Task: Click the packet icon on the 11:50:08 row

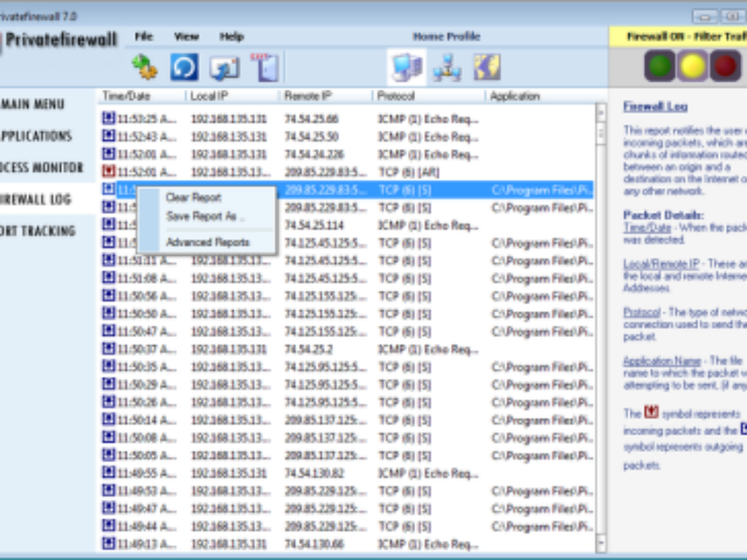Action: pos(109,437)
